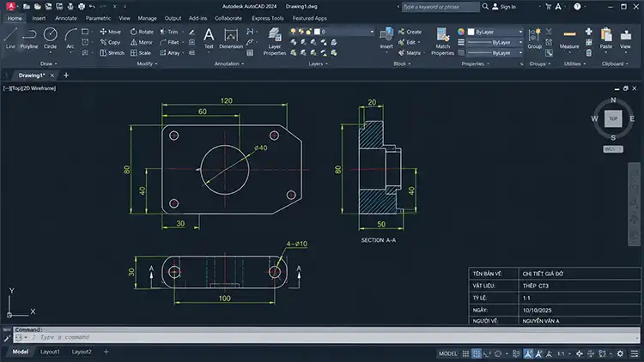Click the Measure tool
The width and height of the screenshot is (644, 362).
569,39
